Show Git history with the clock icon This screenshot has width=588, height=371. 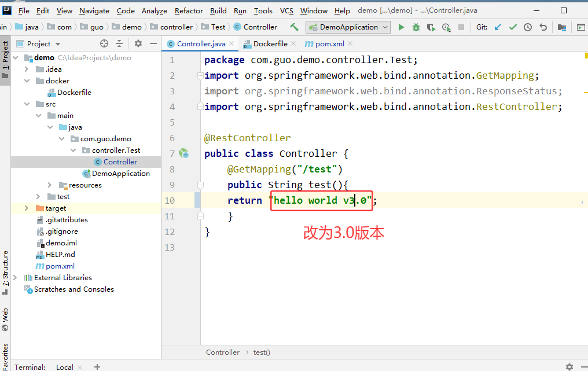click(x=528, y=27)
